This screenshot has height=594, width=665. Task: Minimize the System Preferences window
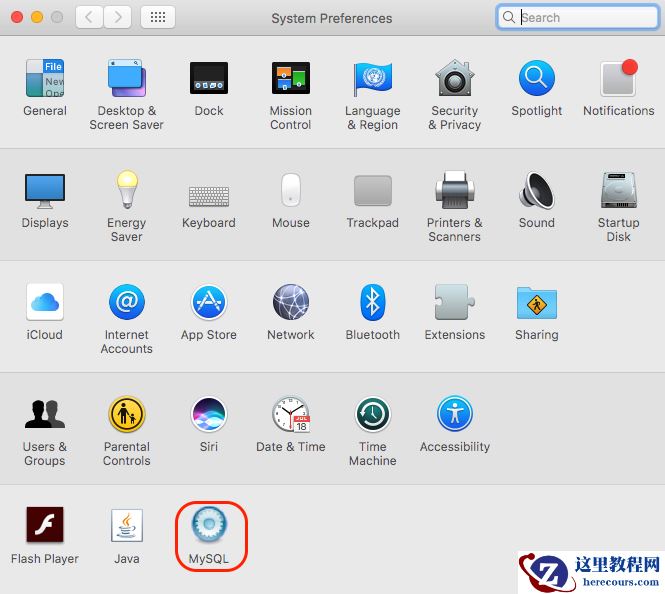coord(37,17)
